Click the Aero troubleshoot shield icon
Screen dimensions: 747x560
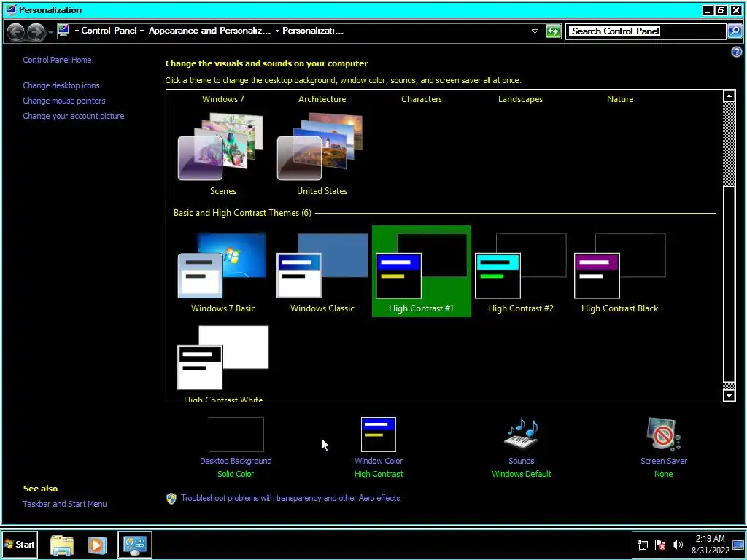coord(171,499)
